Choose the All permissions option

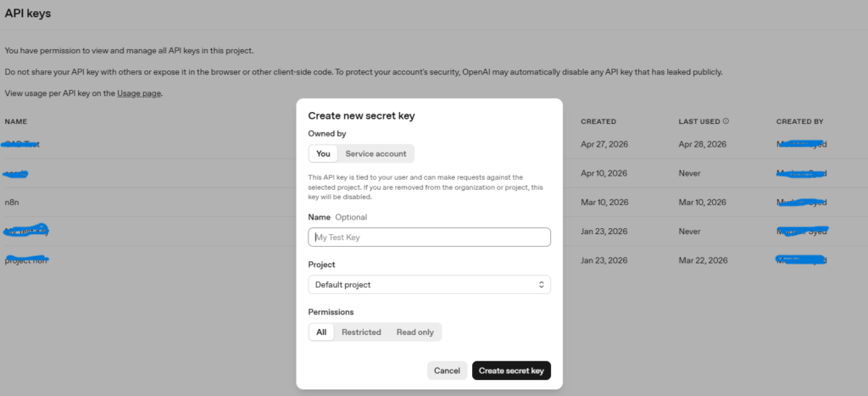pos(321,332)
